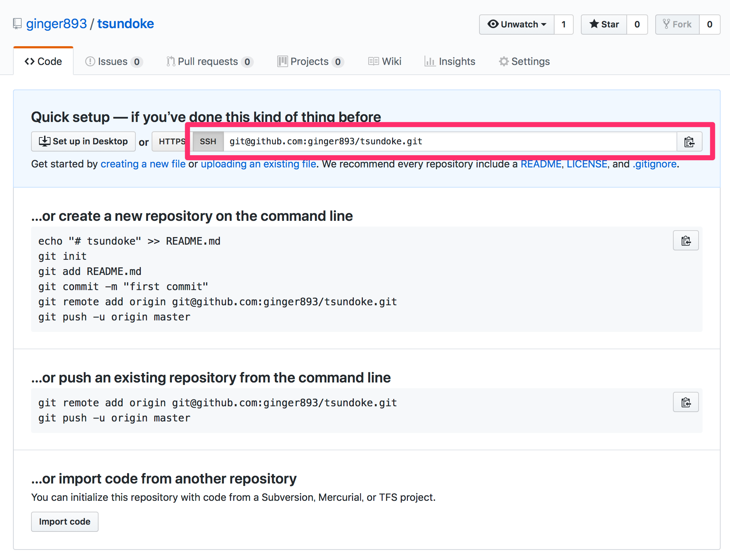This screenshot has height=560, width=730.
Task: Copy the 'create a new repository' commands
Action: click(x=686, y=240)
